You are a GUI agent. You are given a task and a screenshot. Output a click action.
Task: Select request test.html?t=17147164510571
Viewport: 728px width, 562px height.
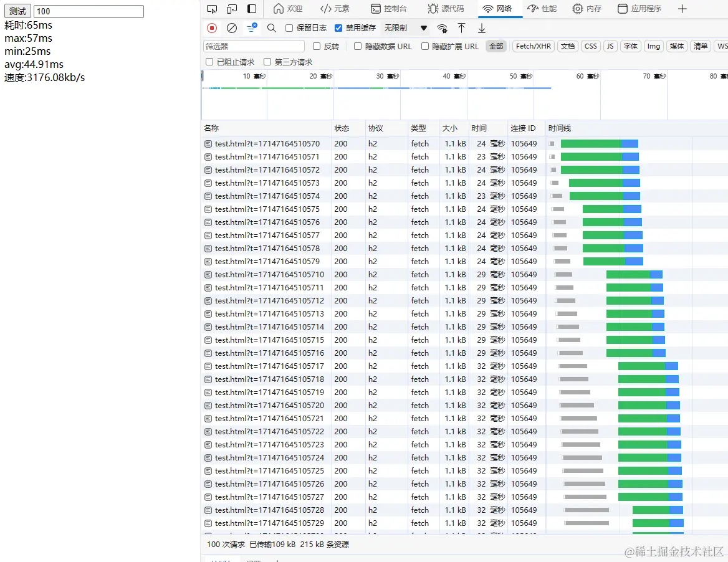coord(267,157)
